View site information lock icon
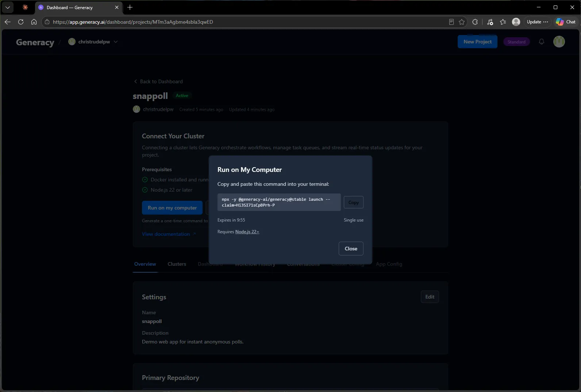Image resolution: width=581 pixels, height=392 pixels. coord(47,22)
